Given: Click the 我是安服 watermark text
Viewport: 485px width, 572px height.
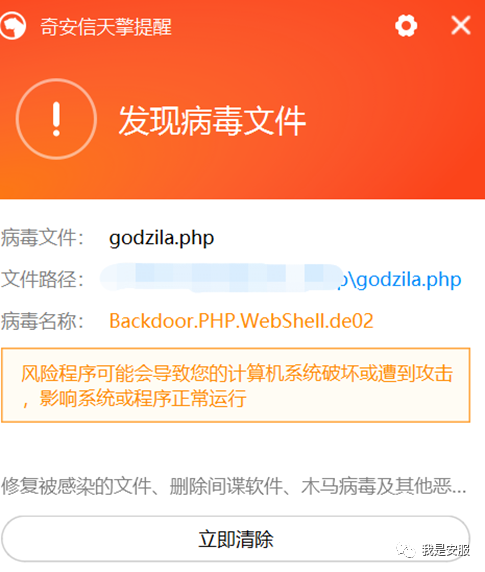Looking at the screenshot, I should coord(446,550).
